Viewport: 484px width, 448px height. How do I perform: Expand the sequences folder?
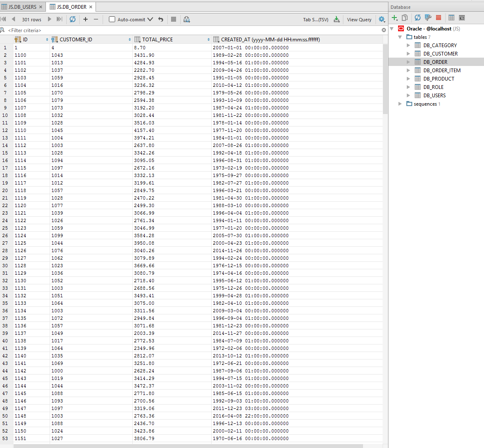(400, 104)
